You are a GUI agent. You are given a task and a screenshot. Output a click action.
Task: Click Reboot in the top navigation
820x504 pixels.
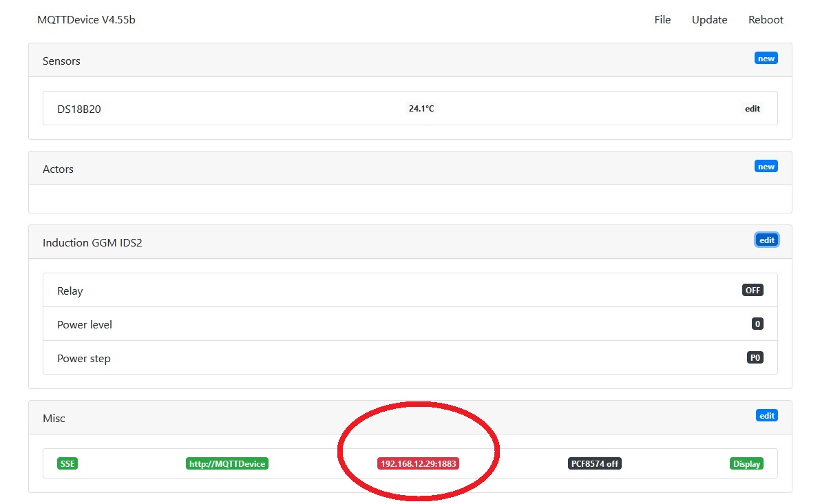(x=766, y=20)
